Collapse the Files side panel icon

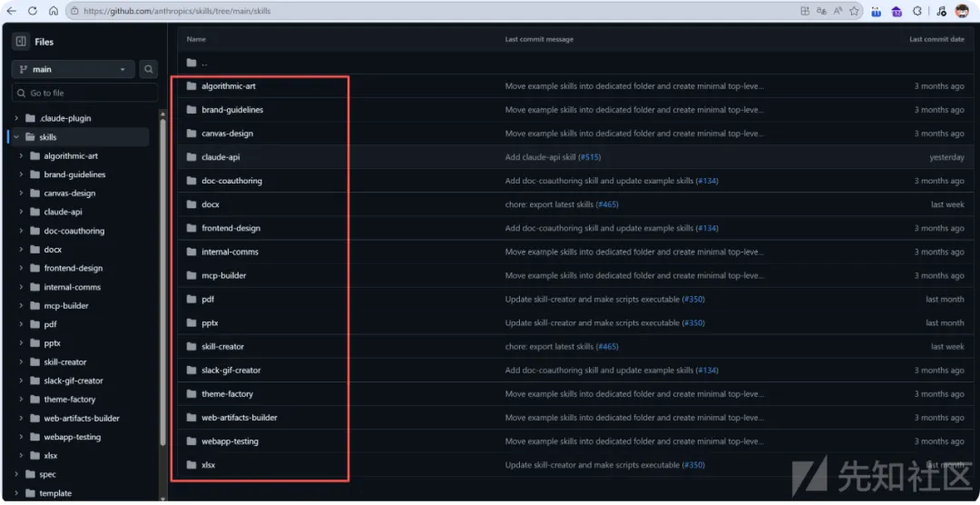click(21, 41)
